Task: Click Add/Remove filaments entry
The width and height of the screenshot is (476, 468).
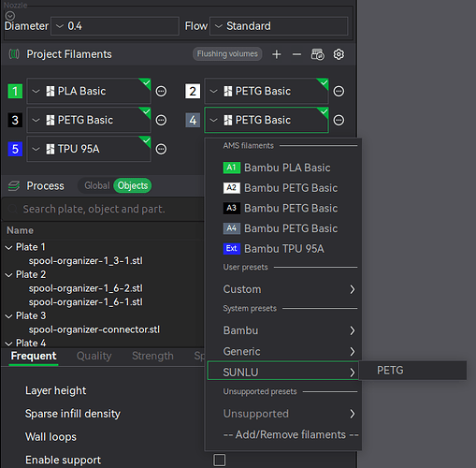Action: point(291,434)
